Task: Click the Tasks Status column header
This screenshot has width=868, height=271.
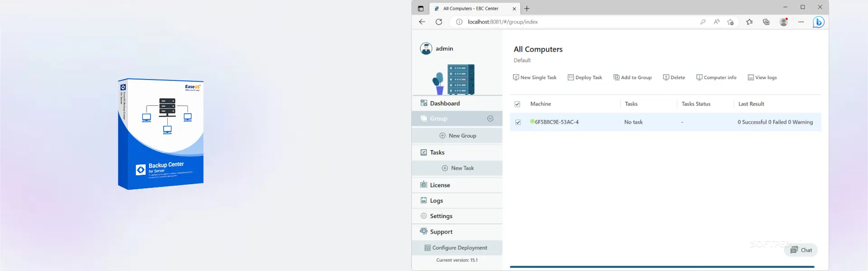Action: pyautogui.click(x=696, y=104)
